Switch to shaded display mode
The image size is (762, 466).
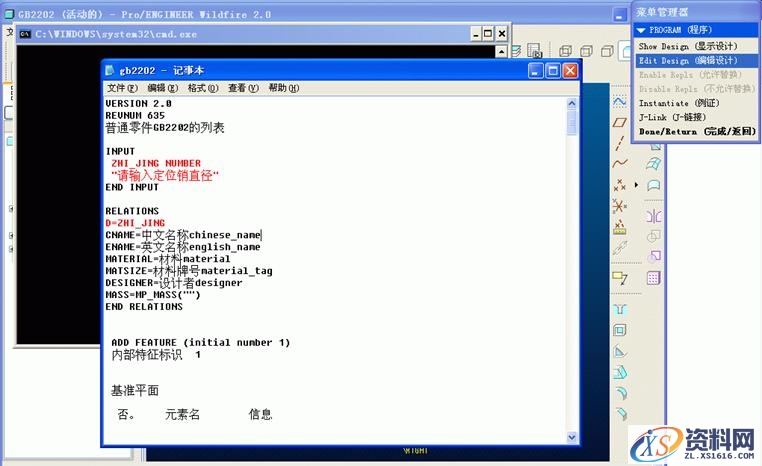pos(625,51)
